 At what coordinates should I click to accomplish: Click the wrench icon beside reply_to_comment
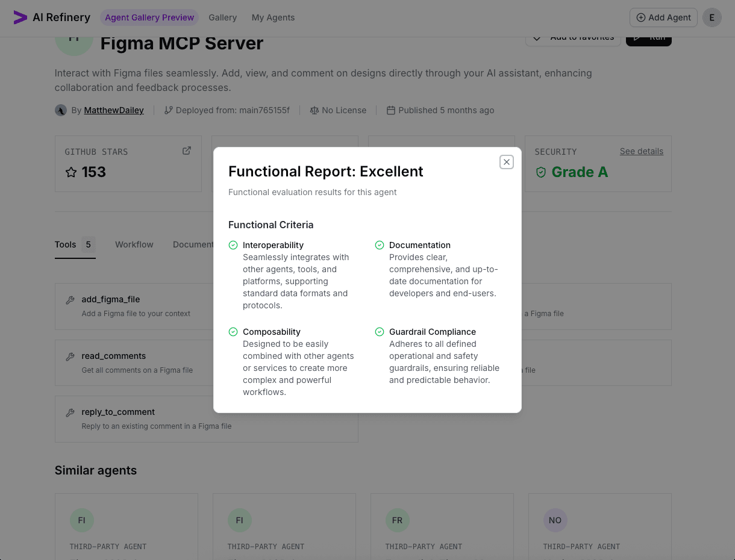70,412
